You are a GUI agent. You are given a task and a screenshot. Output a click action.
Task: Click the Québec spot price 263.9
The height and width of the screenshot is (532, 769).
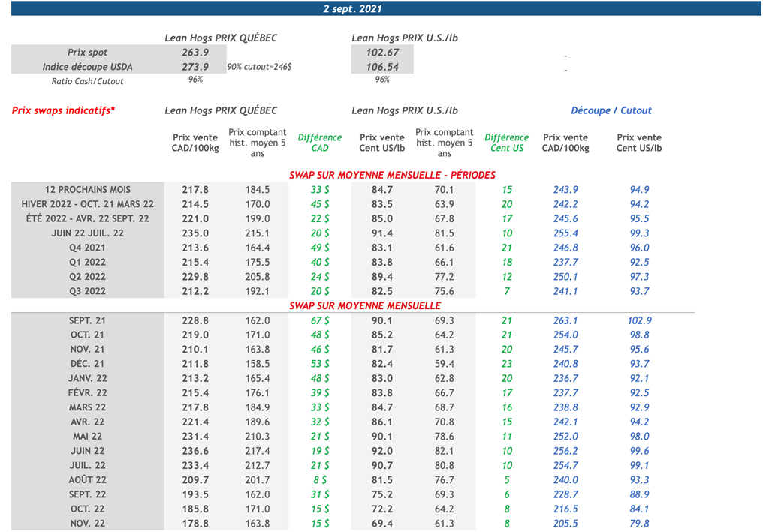coord(195,53)
